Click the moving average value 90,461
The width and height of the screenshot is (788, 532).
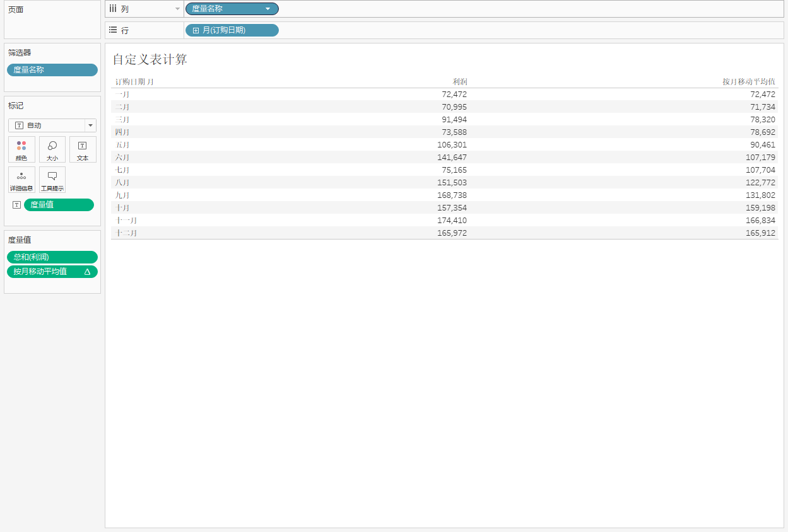point(763,145)
